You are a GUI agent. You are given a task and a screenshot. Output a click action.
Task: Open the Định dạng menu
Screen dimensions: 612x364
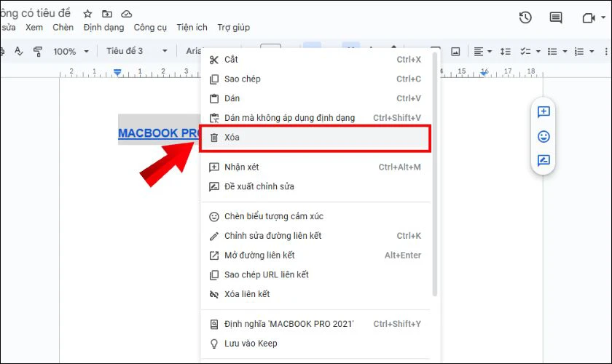click(x=103, y=28)
